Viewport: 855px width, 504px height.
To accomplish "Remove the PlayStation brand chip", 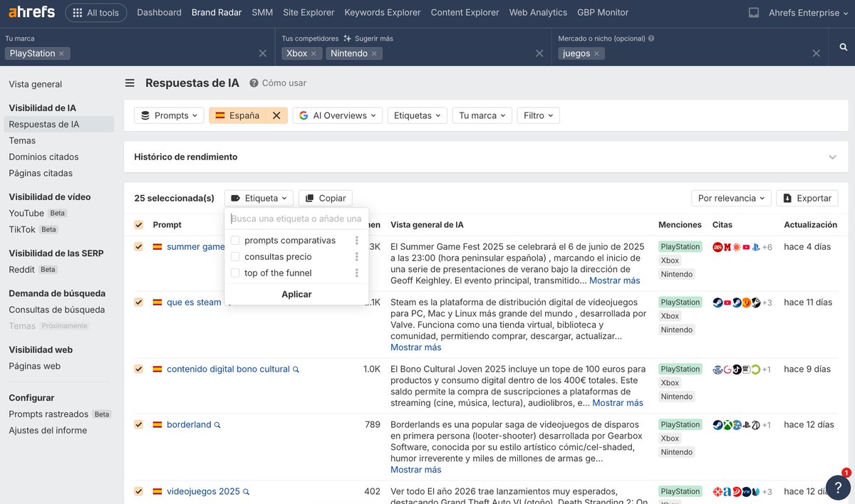I will pyautogui.click(x=61, y=53).
